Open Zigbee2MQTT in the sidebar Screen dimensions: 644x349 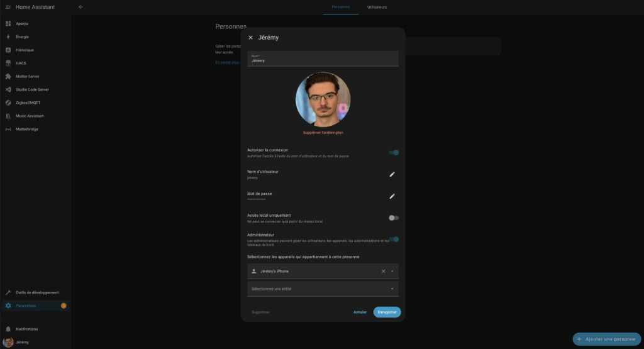(28, 102)
